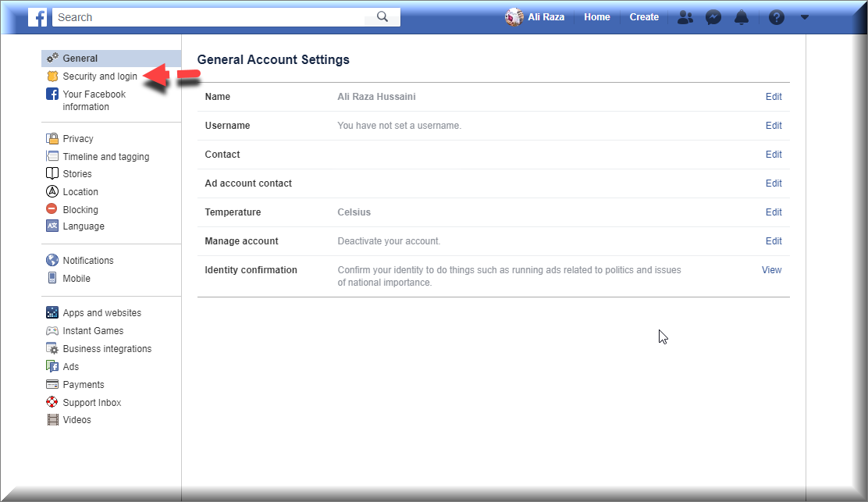Open Create in top bar
Viewport: 868px width, 502px height.
tap(644, 17)
